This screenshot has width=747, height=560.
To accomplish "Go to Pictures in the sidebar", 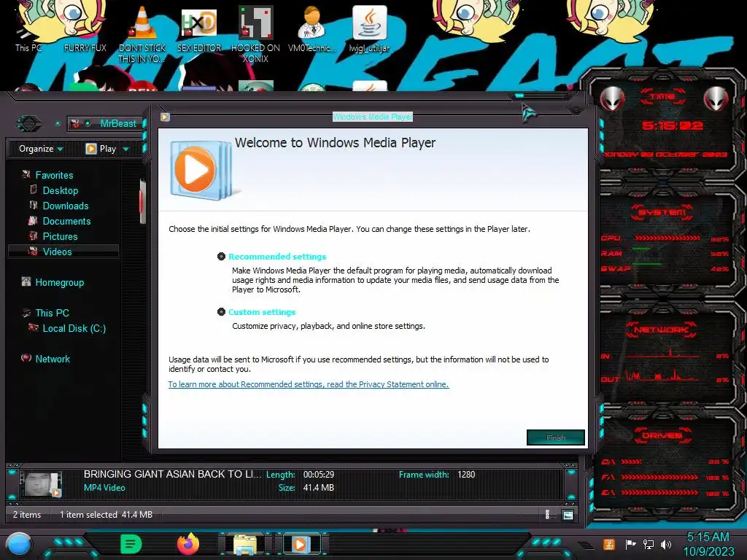I will pyautogui.click(x=60, y=236).
